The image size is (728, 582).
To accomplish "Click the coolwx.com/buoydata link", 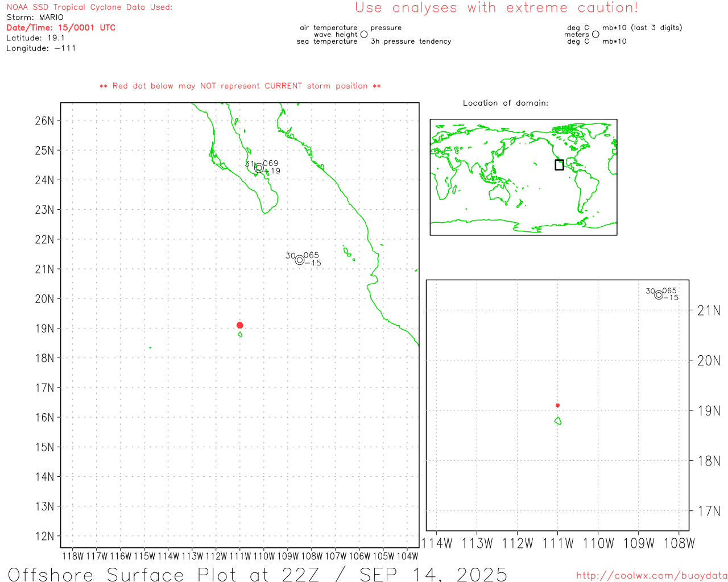I will [651, 576].
